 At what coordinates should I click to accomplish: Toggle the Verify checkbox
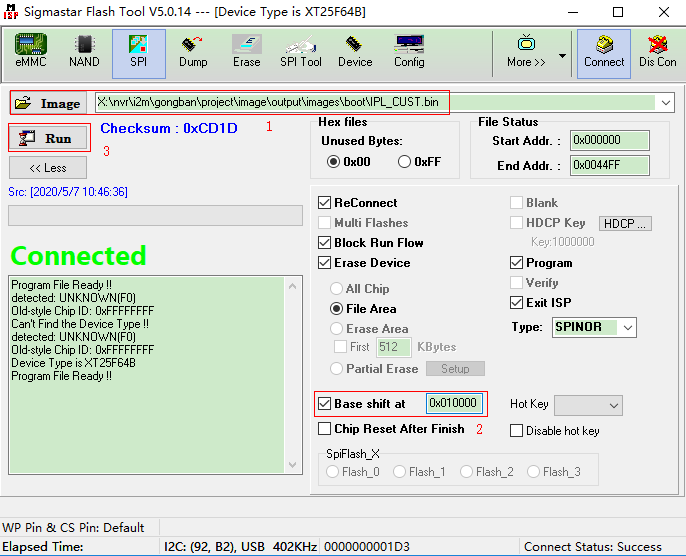[516, 283]
